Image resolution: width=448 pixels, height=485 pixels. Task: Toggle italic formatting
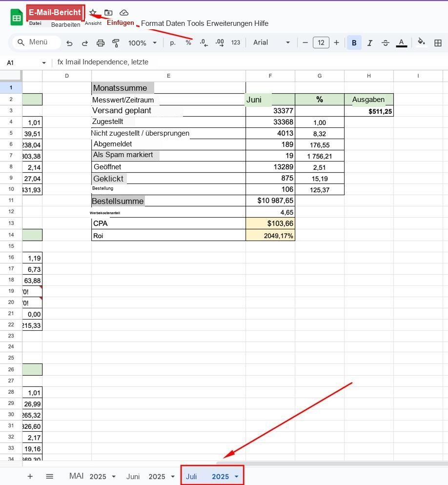(x=370, y=43)
